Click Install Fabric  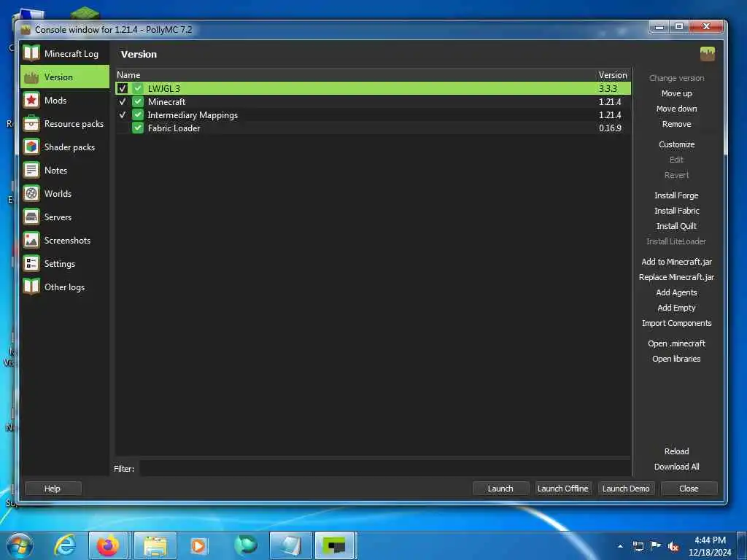[676, 211]
